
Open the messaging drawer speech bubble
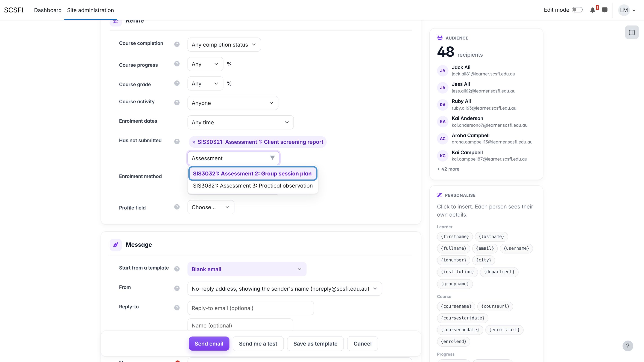(605, 10)
